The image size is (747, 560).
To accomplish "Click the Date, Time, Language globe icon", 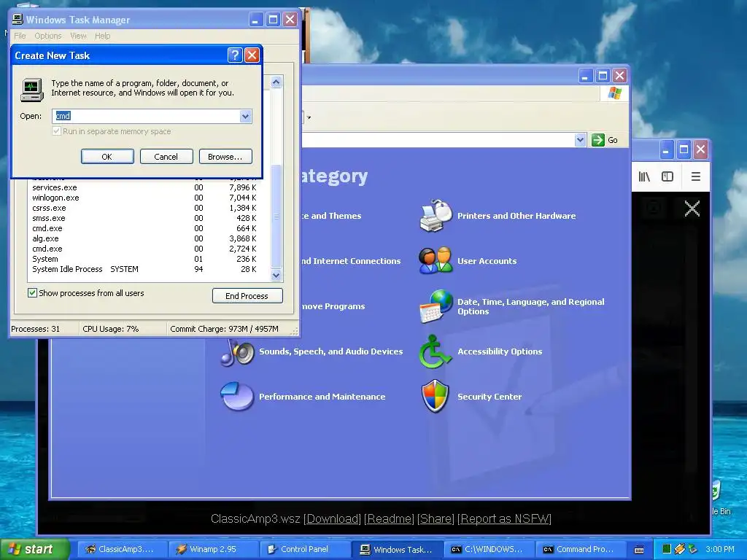I will 436,306.
